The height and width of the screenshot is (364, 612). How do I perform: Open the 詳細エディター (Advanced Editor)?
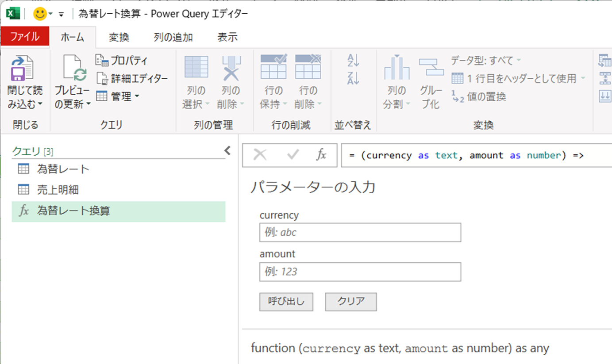pyautogui.click(x=132, y=79)
